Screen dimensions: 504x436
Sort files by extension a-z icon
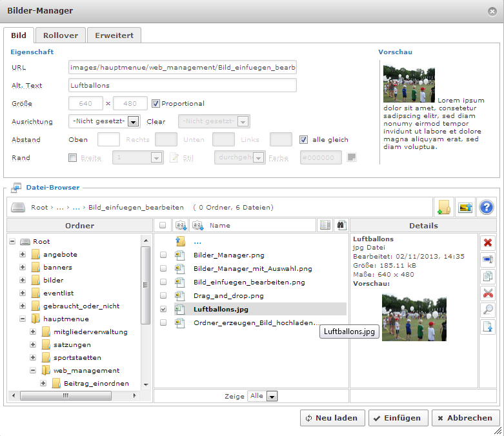[181, 225]
